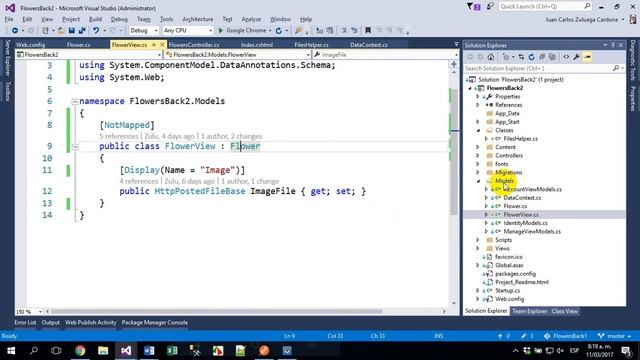Refresh the Solution Explorer
The height and width of the screenshot is (360, 640).
point(531,57)
